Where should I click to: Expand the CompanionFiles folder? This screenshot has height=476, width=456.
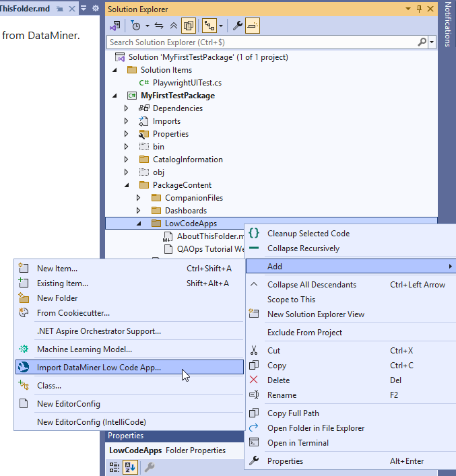138,198
